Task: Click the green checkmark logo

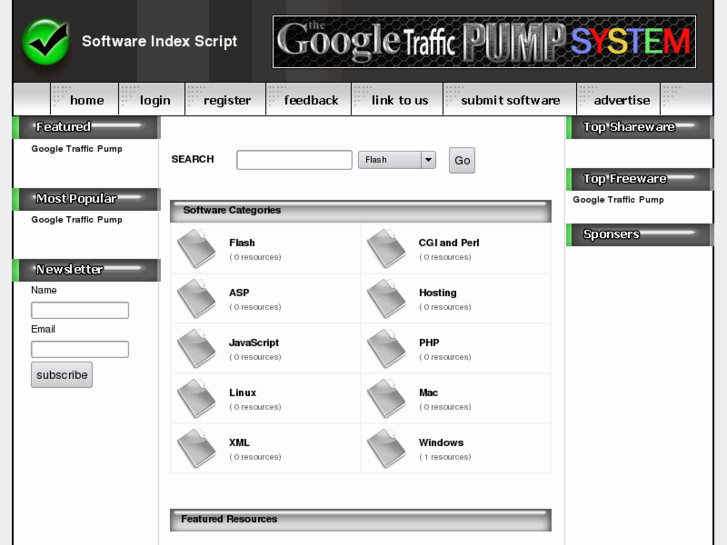Action: pyautogui.click(x=46, y=41)
